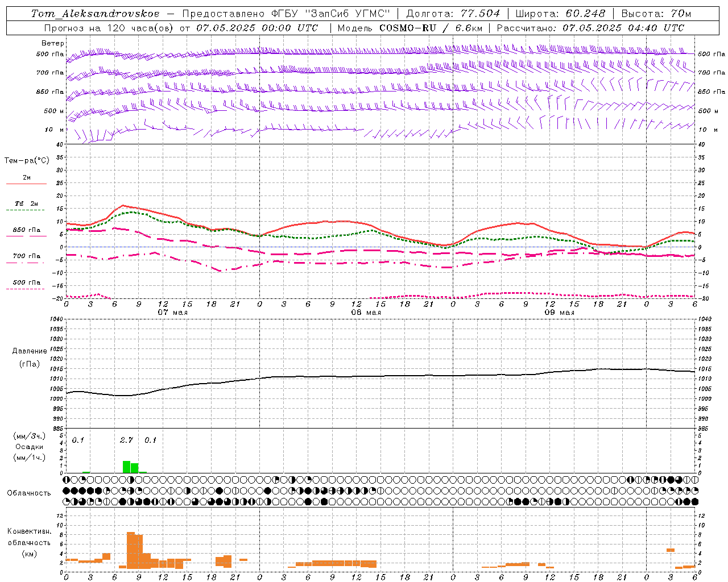Click the 08 мая date label
Viewport: 728px width, 582px height.
(366, 313)
